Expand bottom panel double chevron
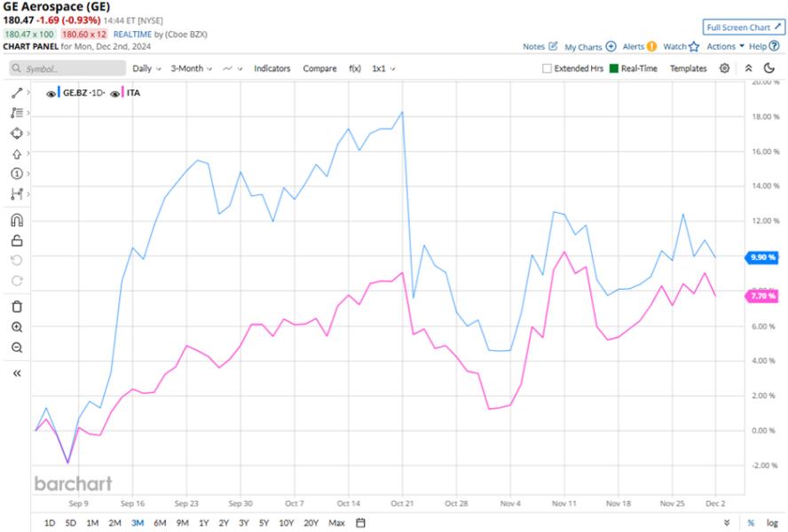 point(727,523)
